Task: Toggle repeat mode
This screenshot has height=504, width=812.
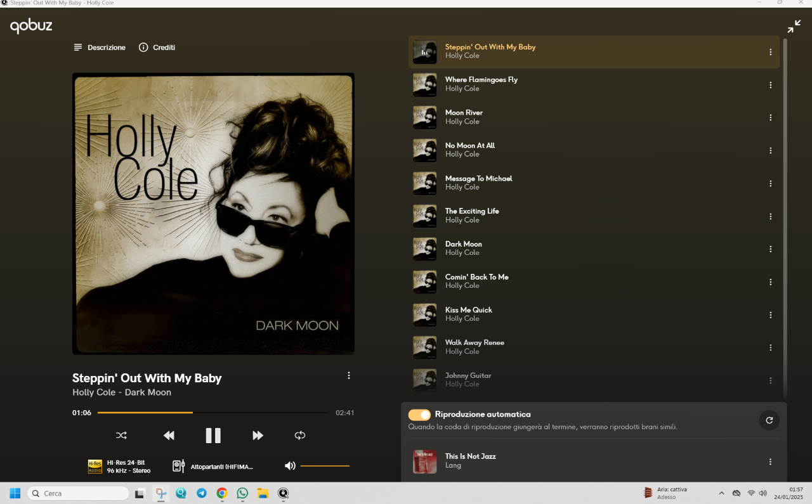Action: [300, 436]
